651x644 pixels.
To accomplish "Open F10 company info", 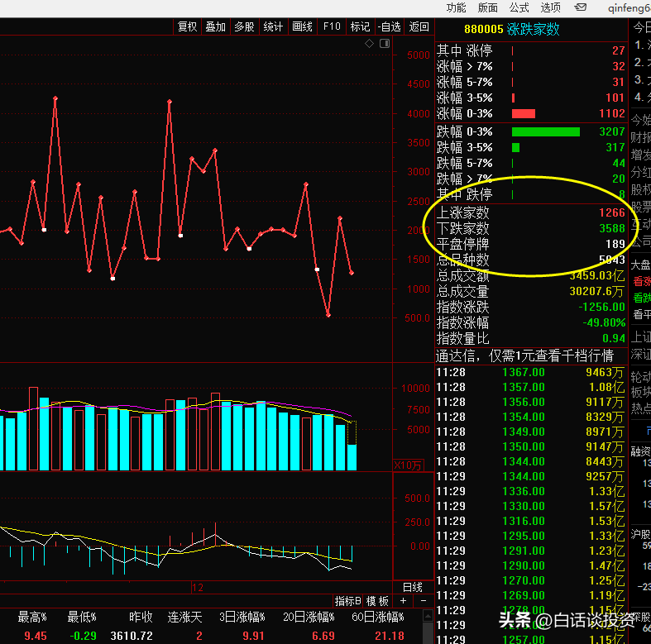I will coord(332,27).
